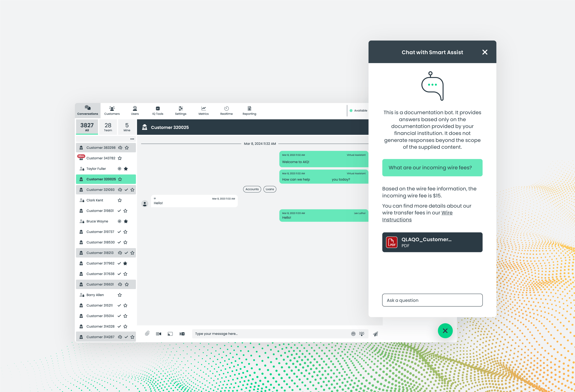Click the screen cast icon
This screenshot has height=392, width=575.
170,334
